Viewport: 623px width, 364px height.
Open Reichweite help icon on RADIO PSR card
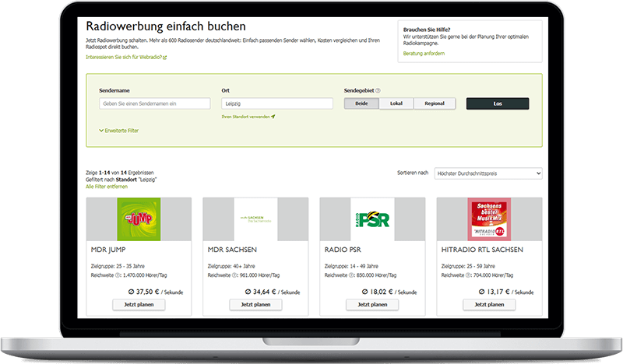(351, 275)
